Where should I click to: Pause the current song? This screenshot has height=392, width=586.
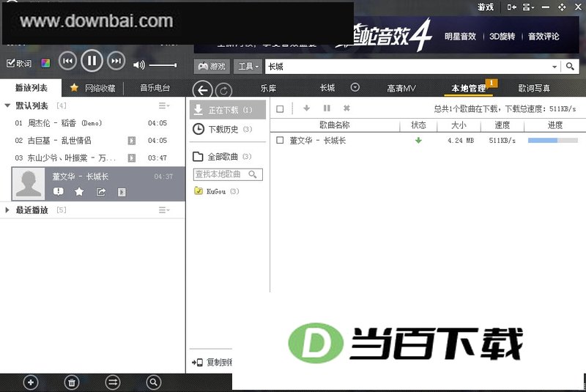pyautogui.click(x=92, y=61)
